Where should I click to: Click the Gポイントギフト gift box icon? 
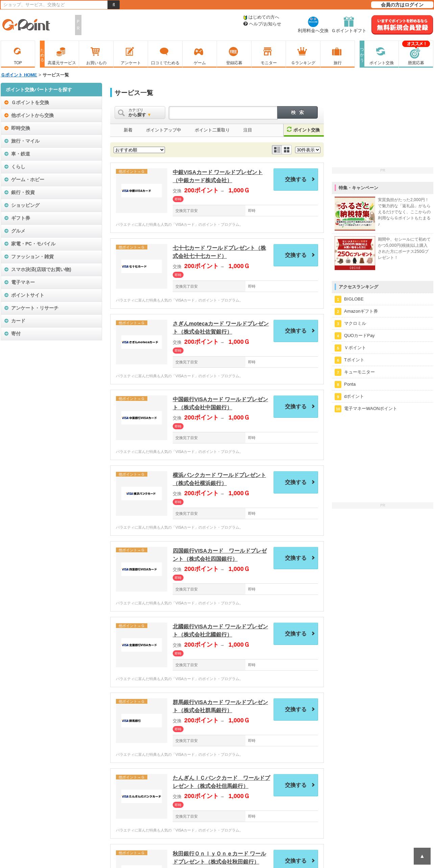[x=349, y=22]
